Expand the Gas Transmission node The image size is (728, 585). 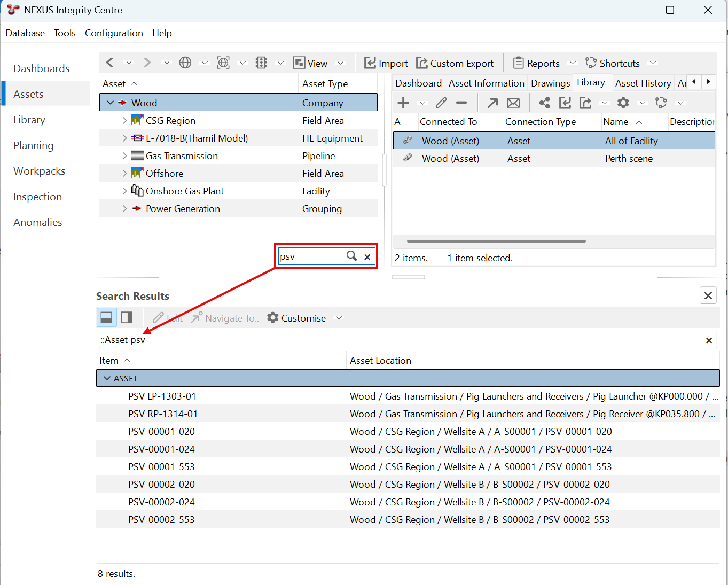pyautogui.click(x=124, y=155)
